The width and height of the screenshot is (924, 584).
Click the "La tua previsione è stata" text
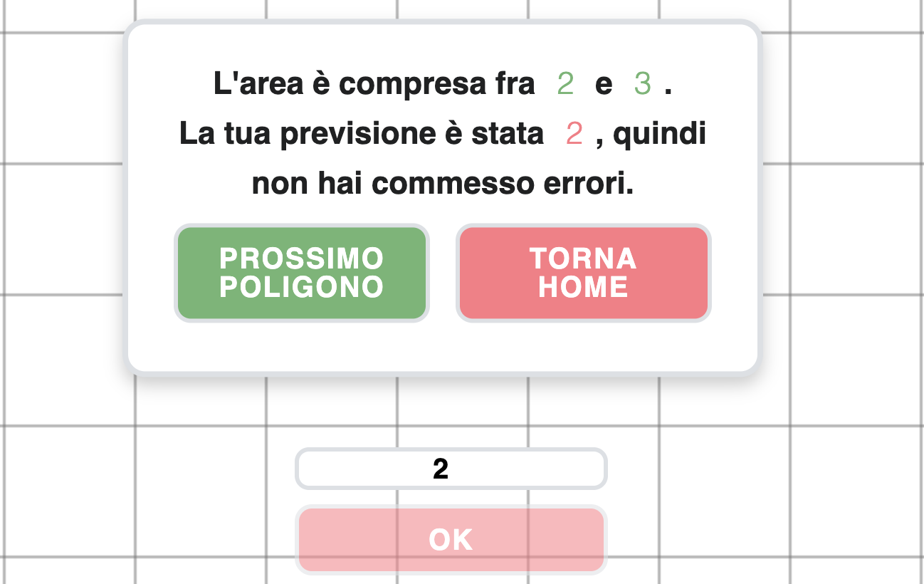(361, 134)
